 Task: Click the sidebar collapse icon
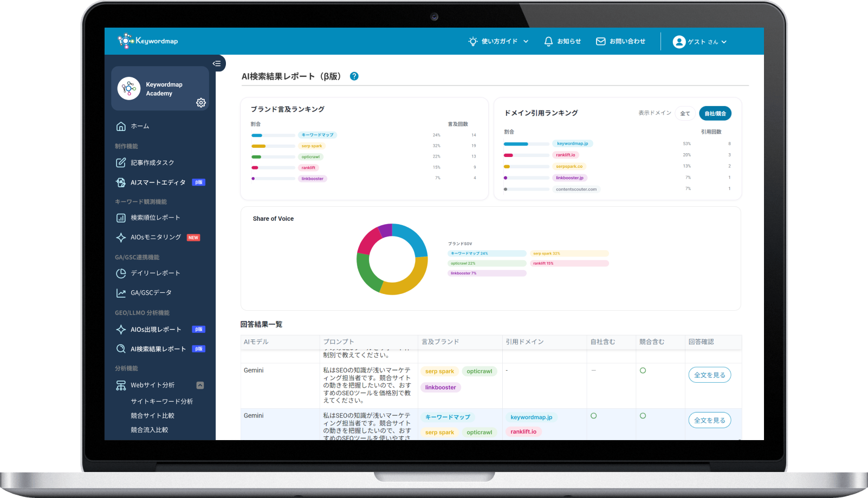[x=217, y=63]
